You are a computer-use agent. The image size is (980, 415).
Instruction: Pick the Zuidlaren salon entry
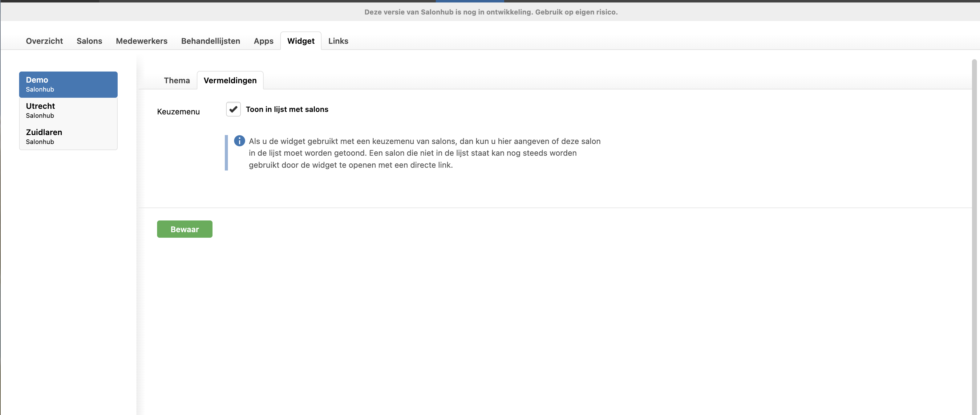tap(68, 137)
